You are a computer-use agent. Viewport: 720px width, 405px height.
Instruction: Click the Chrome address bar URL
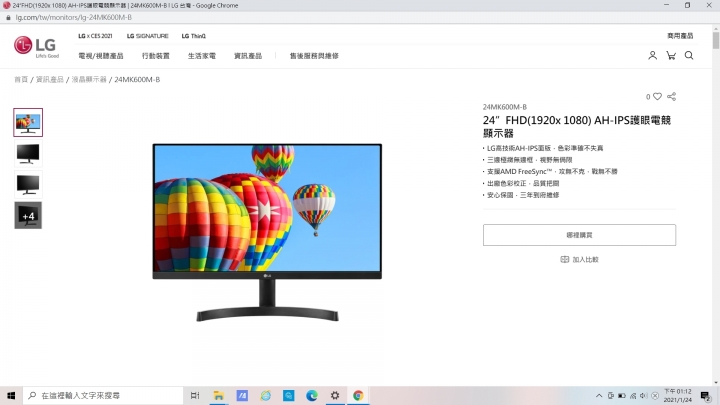(73, 17)
